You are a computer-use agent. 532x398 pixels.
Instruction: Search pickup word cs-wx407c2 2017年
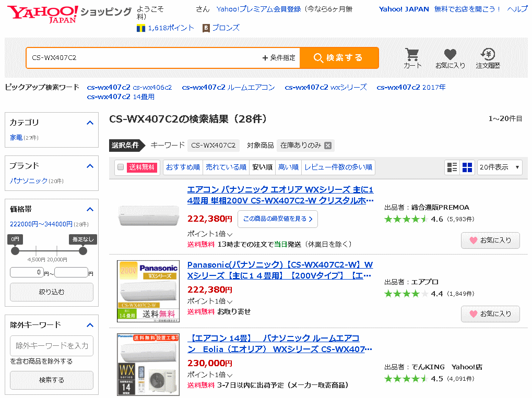(411, 88)
